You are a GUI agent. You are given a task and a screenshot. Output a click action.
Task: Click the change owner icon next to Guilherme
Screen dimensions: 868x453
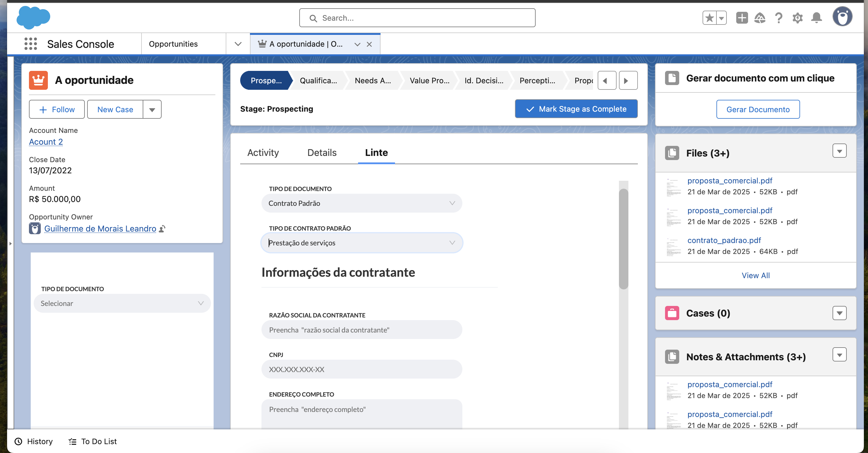162,229
